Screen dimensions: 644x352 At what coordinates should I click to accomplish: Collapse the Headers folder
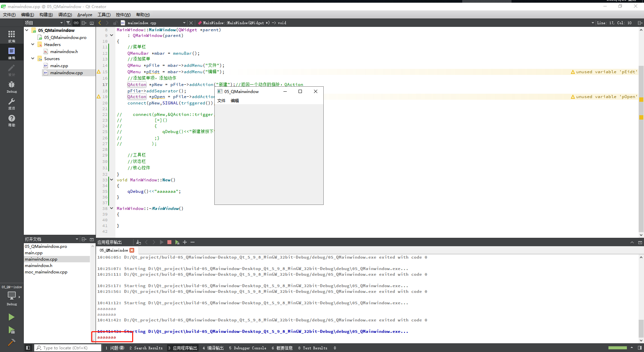click(x=33, y=44)
